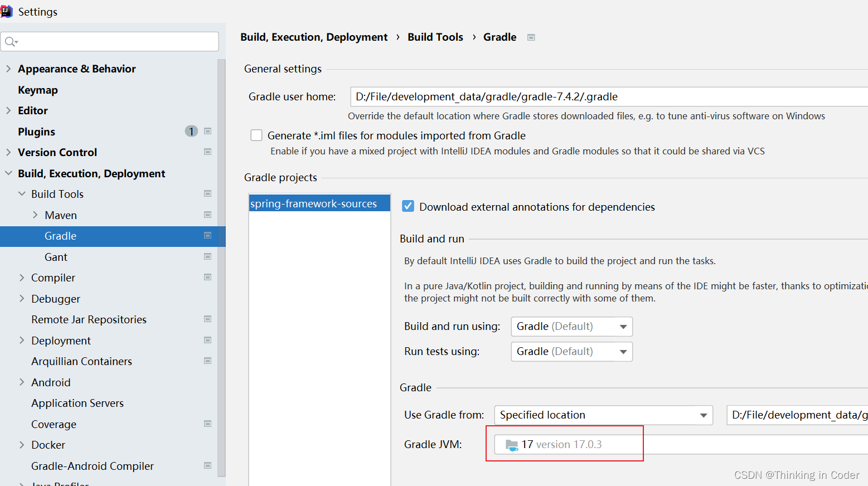868x486 pixels.
Task: Click project-level icon beside Compiler
Action: [207, 278]
